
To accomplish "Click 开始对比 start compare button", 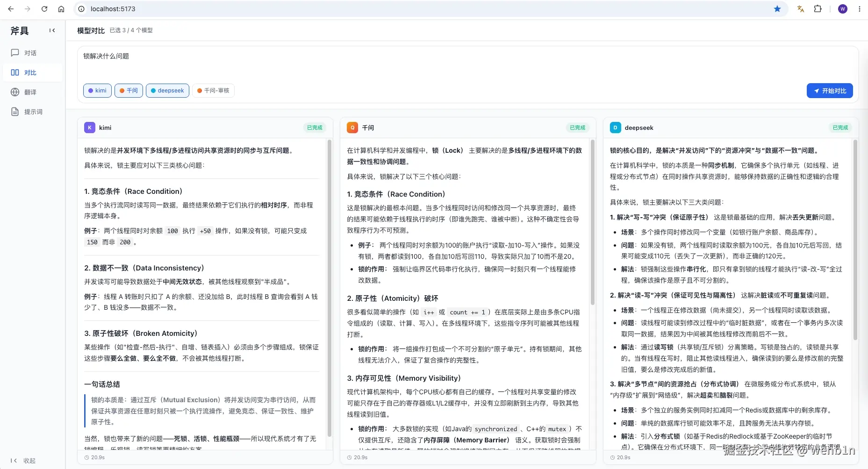I will pos(830,91).
